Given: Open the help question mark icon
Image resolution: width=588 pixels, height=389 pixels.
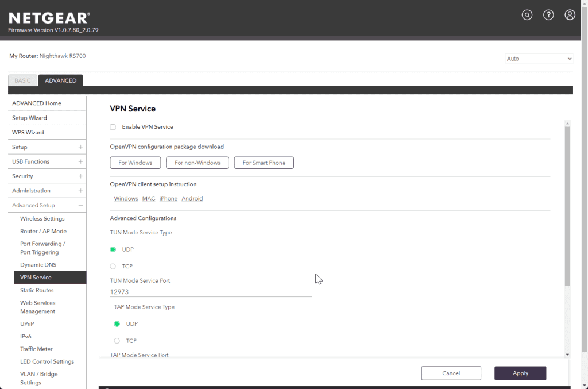Looking at the screenshot, I should point(548,15).
